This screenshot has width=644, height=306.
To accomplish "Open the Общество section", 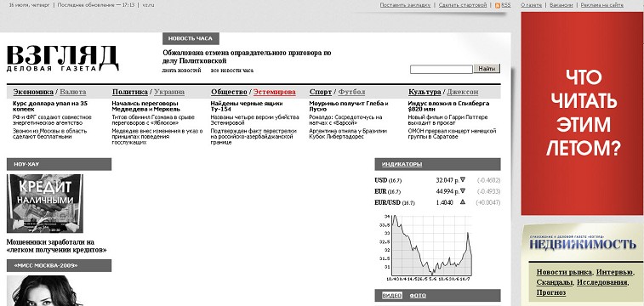I will [x=229, y=92].
